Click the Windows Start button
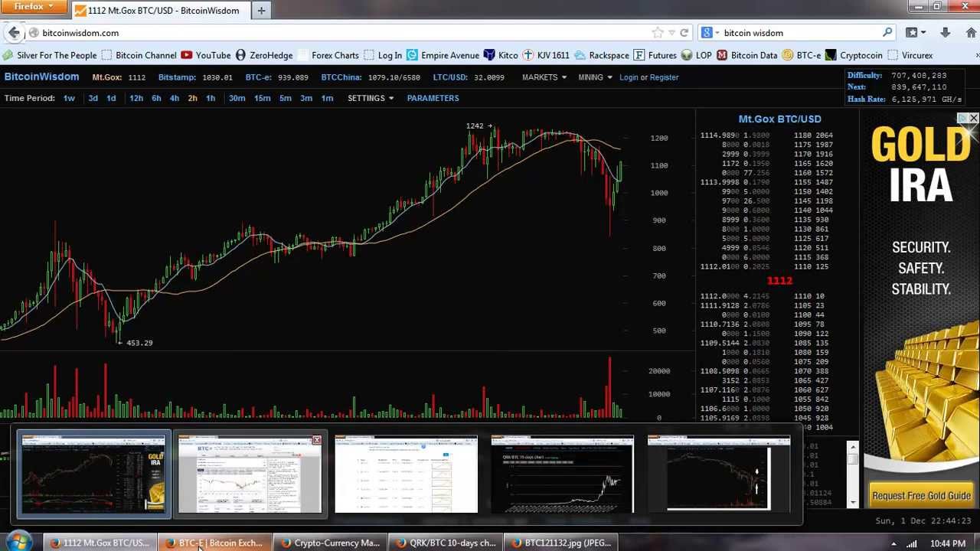Screen dimensions: 980x551 point(18,543)
